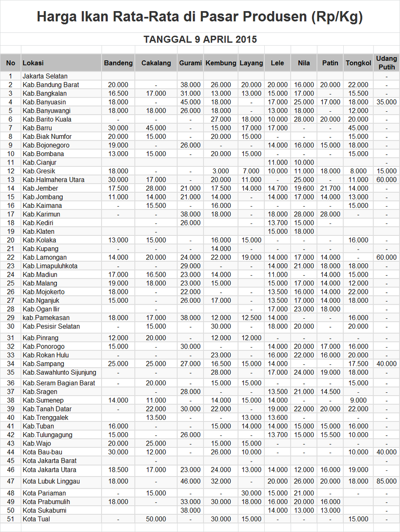400x532 pixels.
Task: Click the 'Udang Putih' column header
Action: point(387,63)
